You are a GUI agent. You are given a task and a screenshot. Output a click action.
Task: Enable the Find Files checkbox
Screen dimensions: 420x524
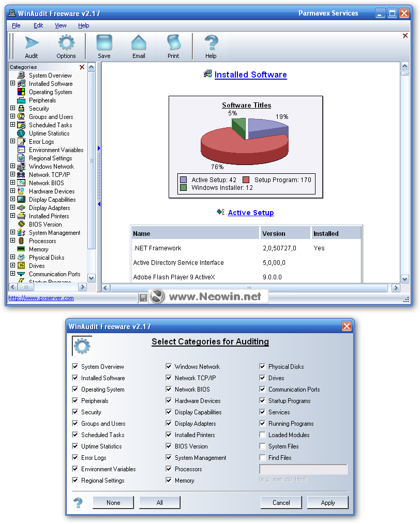262,457
